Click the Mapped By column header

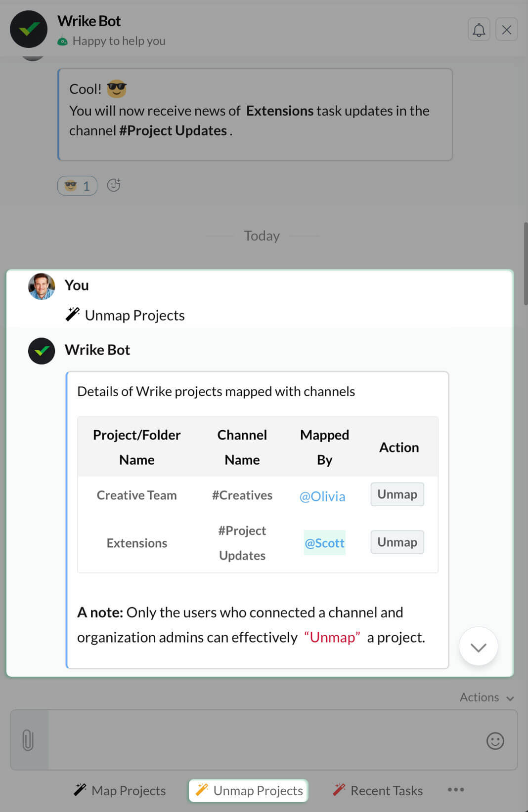pyautogui.click(x=324, y=447)
